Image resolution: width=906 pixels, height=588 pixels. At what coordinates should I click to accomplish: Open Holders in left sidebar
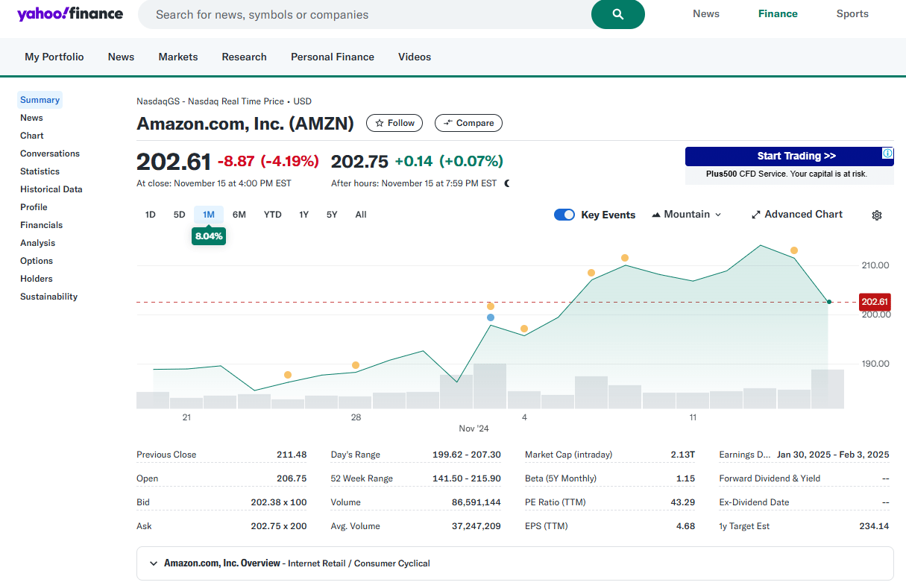[37, 279]
